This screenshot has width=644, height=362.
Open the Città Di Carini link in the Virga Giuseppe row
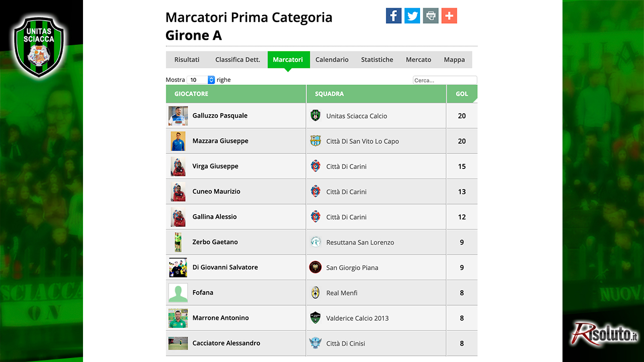[x=346, y=166]
